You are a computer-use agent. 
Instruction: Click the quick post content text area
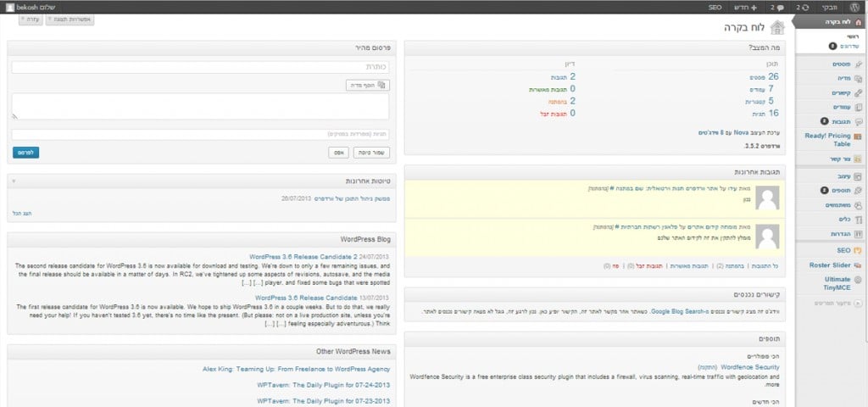click(200, 106)
